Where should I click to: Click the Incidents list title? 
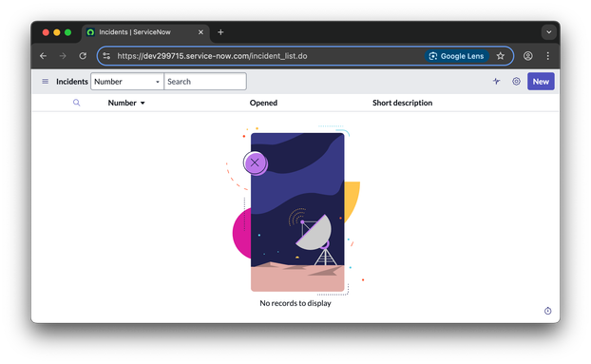pos(72,82)
